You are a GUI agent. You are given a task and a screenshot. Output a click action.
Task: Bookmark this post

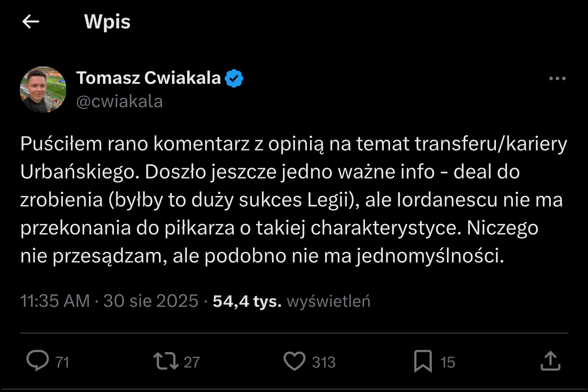(422, 361)
